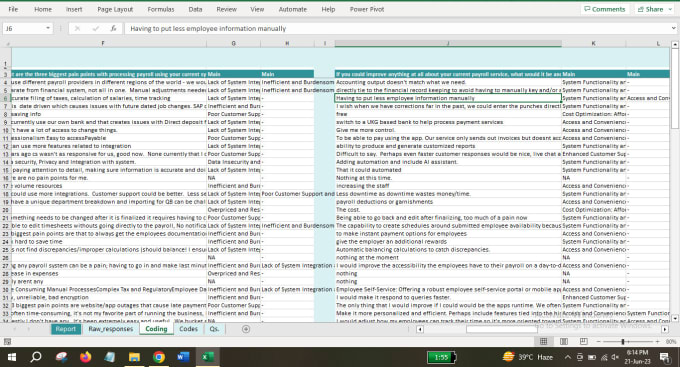Open taskbar Search

36,357
